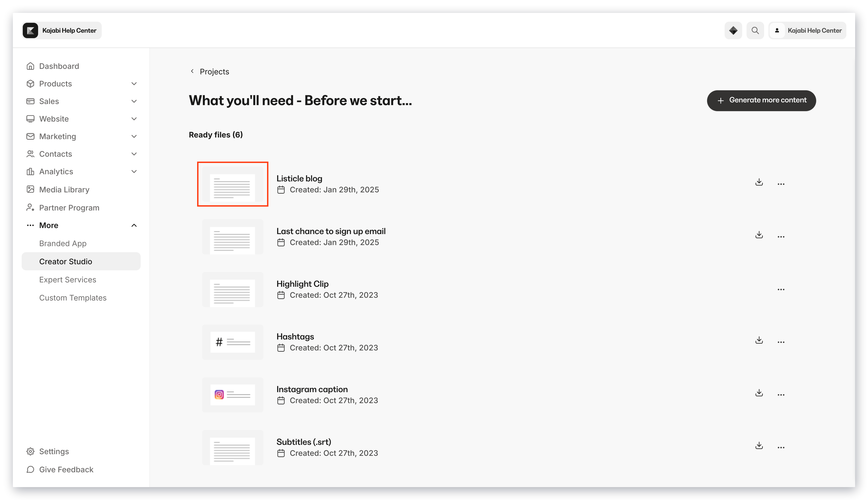Open more options for Last chance email

pos(781,237)
